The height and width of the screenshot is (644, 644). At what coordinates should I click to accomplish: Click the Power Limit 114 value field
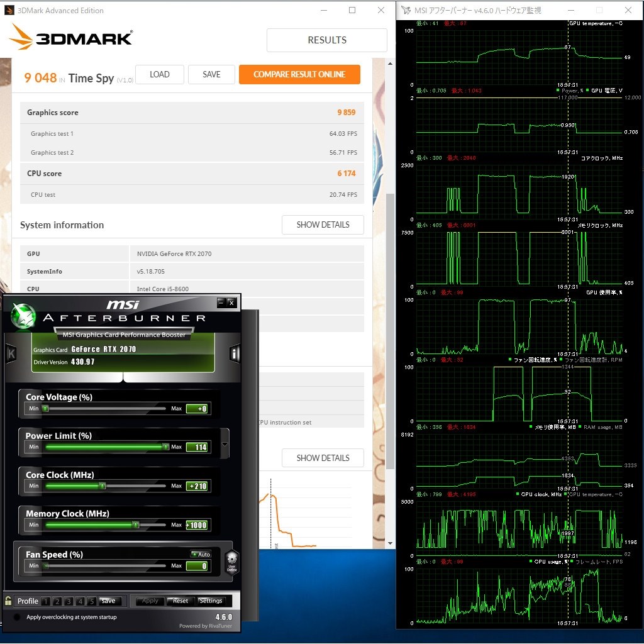coord(197,447)
